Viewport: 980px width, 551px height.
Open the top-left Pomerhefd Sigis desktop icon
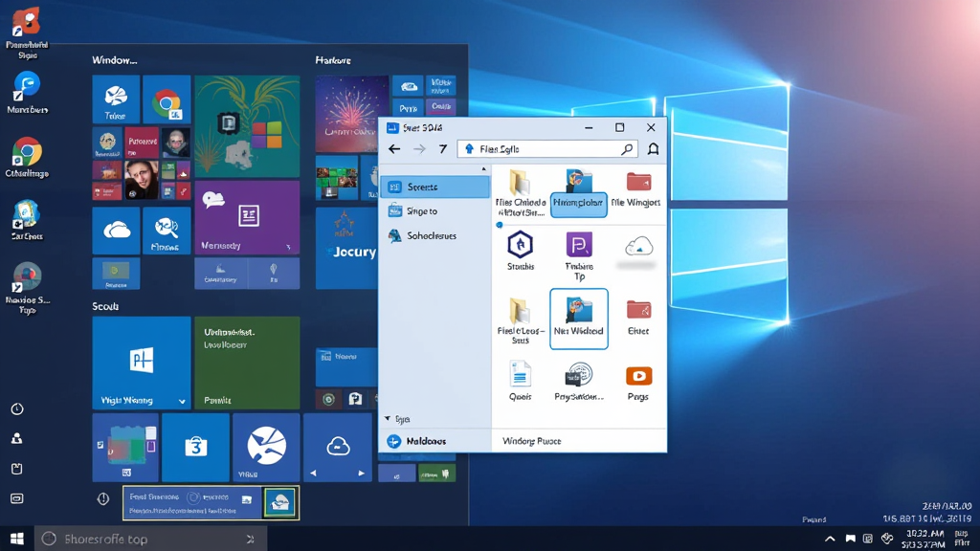[27, 33]
